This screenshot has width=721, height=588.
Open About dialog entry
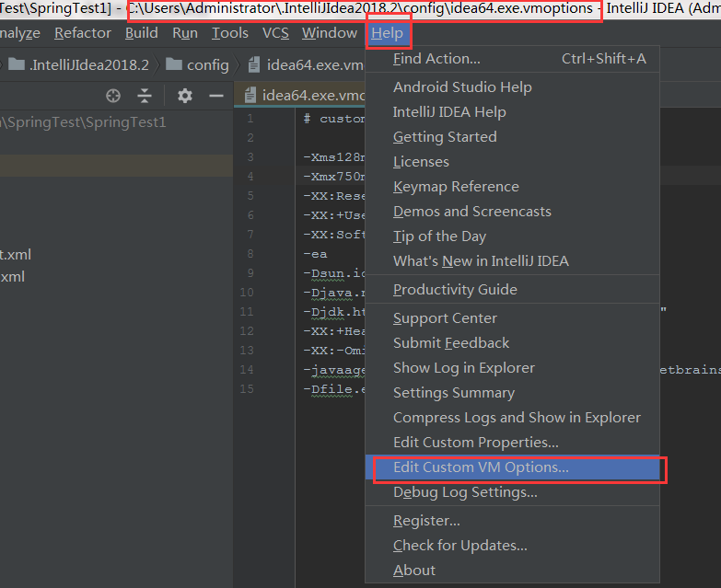click(512, 571)
